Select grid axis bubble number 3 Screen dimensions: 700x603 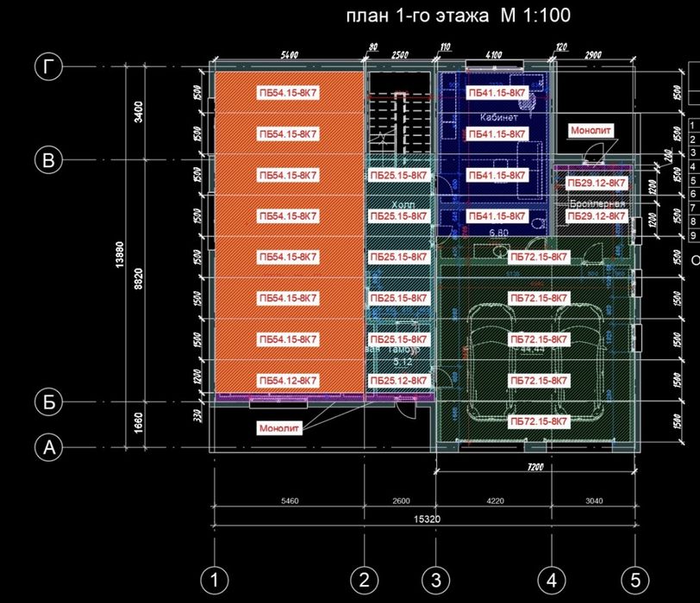point(435,581)
